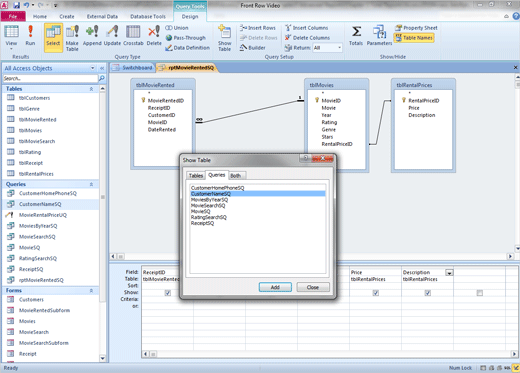
Task: Collapse the Forms group
Action: [x=91, y=291]
